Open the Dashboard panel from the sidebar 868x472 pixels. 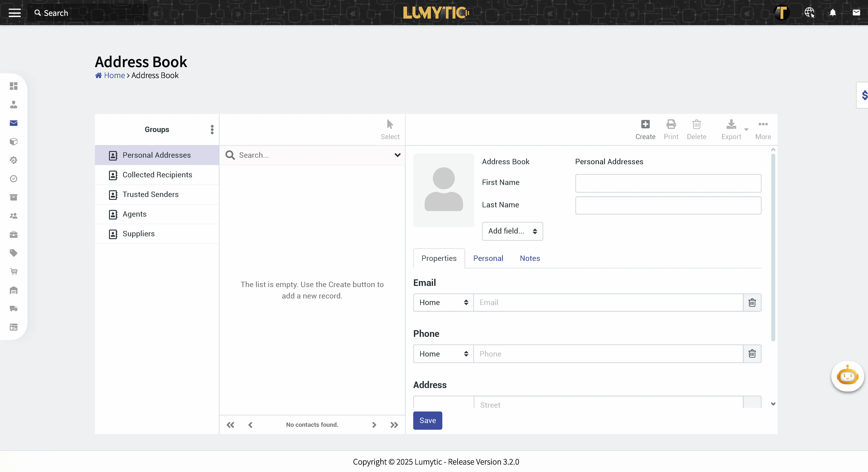tap(13, 86)
